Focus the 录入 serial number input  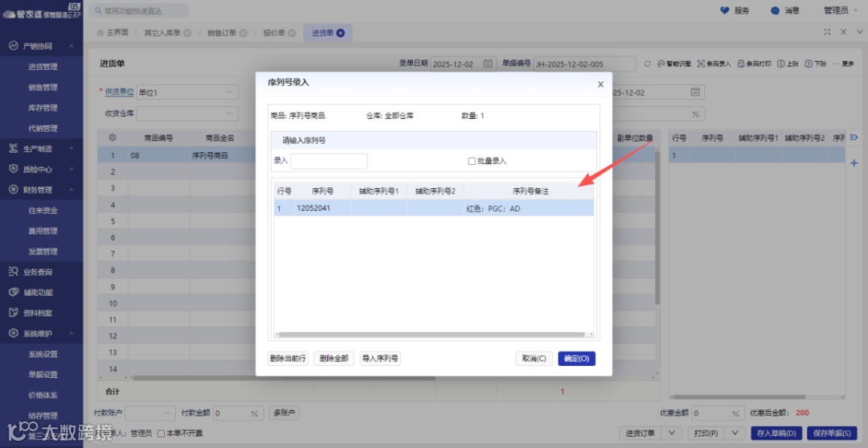click(x=329, y=161)
